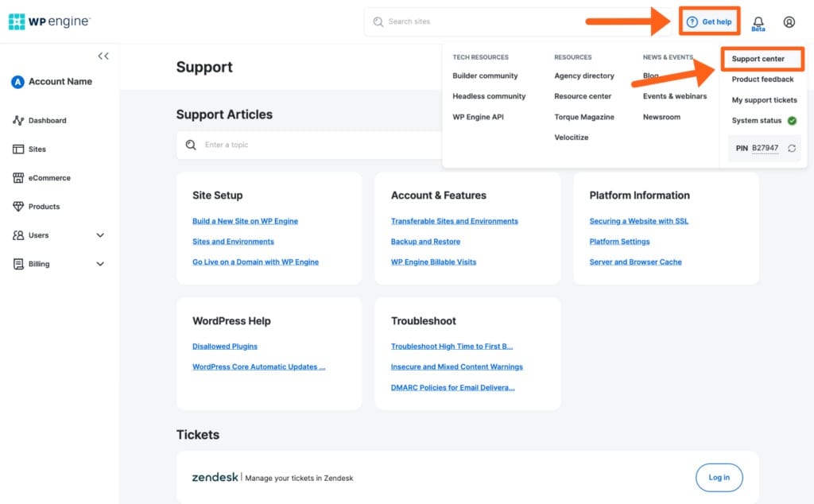Open the Support center menu entry
Screen dimensions: 814x504
point(762,59)
